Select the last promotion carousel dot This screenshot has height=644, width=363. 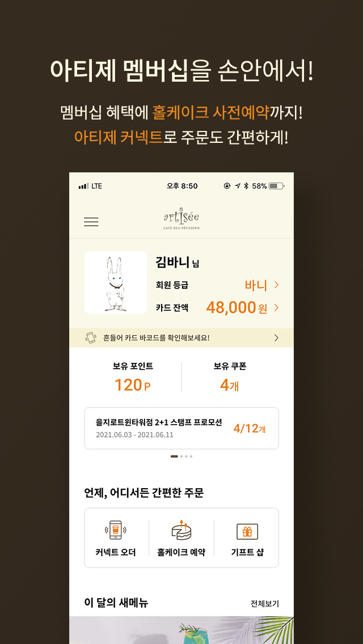pos(191,456)
